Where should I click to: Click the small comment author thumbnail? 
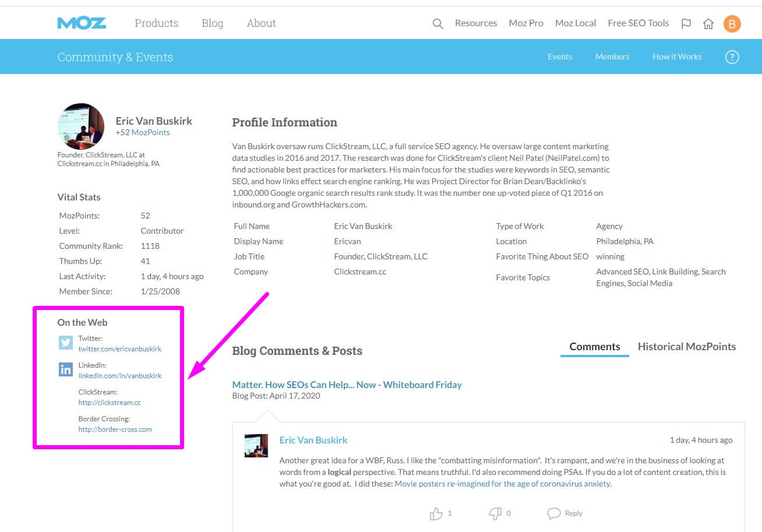256,446
